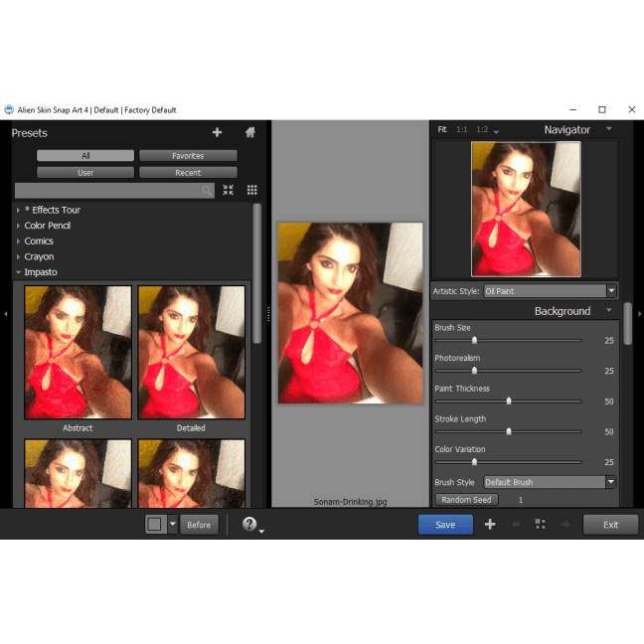Show the All presets filter

coord(85,156)
